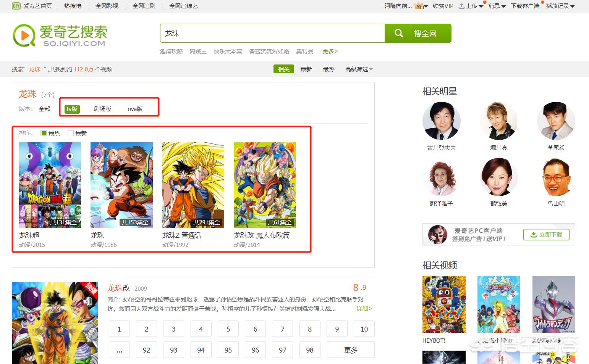
Task: Search hot keyword 快乐大本营
Action: (228, 51)
